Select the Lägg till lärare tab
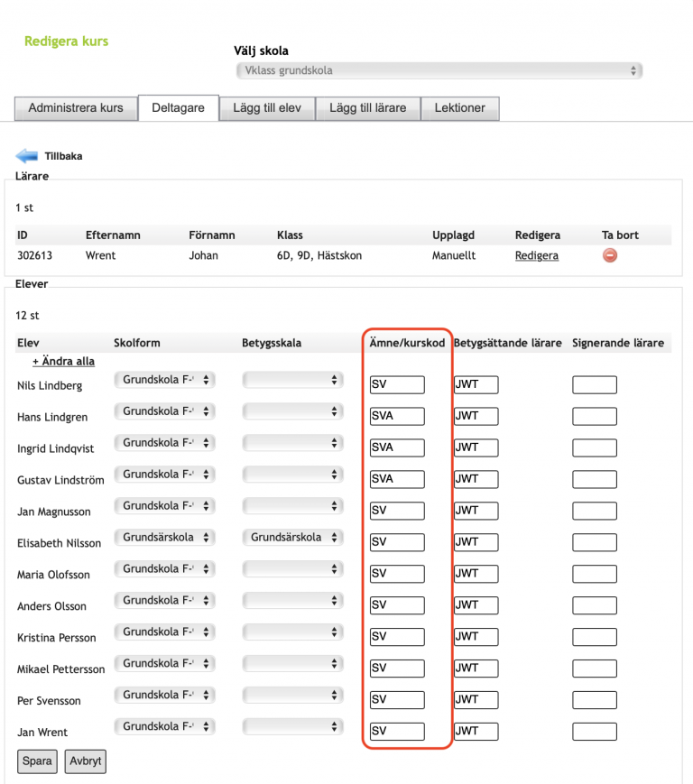The height and width of the screenshot is (784, 693). (367, 107)
